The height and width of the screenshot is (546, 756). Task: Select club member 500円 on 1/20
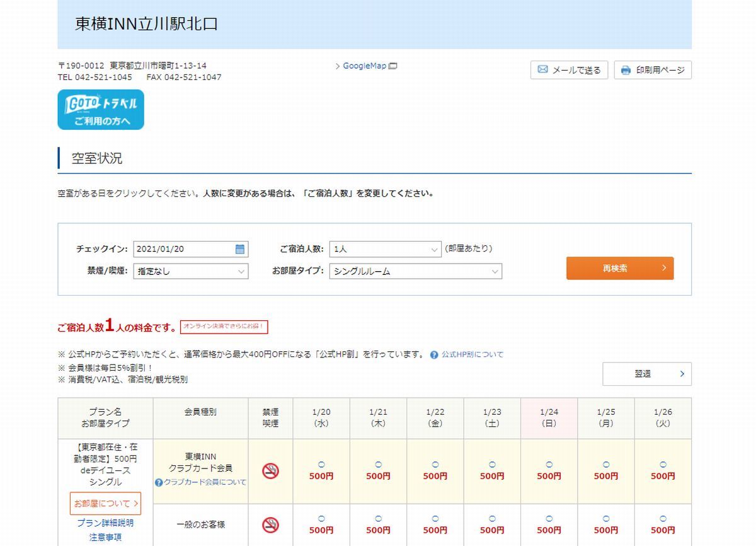[321, 476]
